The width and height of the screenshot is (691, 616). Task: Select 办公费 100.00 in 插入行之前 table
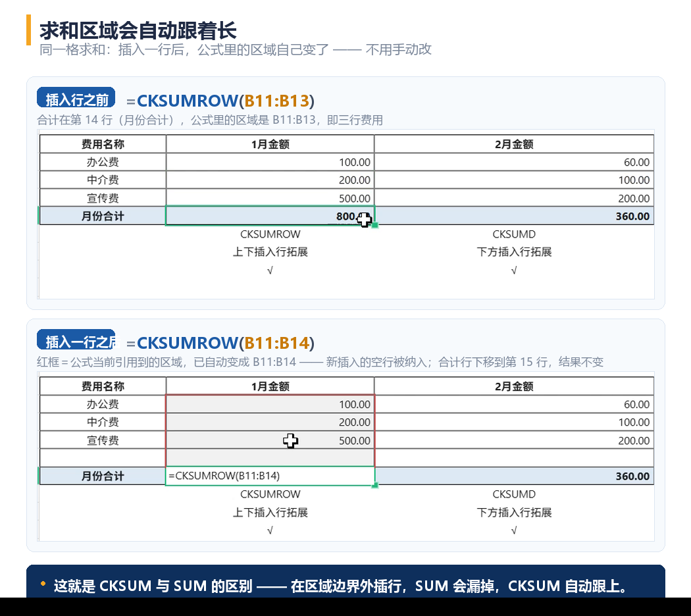click(x=270, y=162)
